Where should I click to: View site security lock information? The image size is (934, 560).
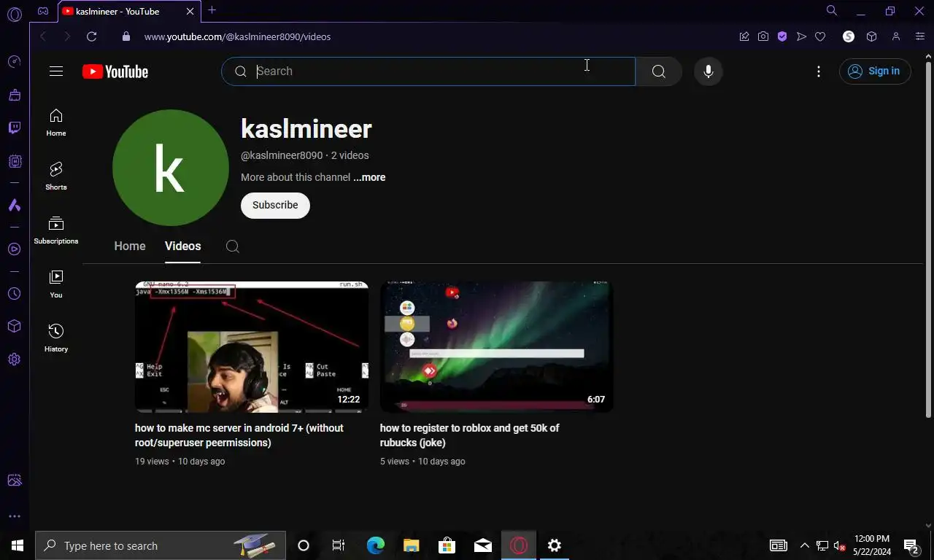pyautogui.click(x=126, y=36)
